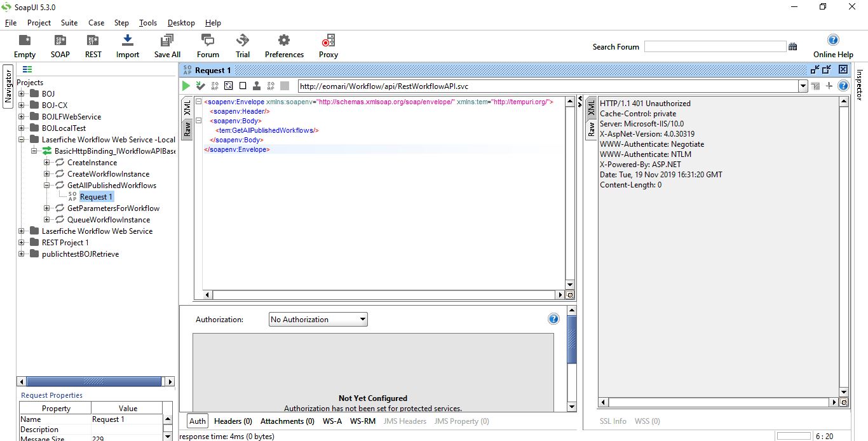Expand the BOJ-CX project node
Image resolution: width=868 pixels, height=441 pixels.
[x=22, y=105]
